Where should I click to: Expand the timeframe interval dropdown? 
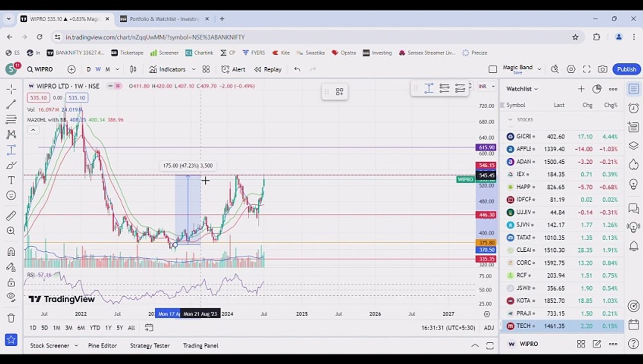point(117,69)
